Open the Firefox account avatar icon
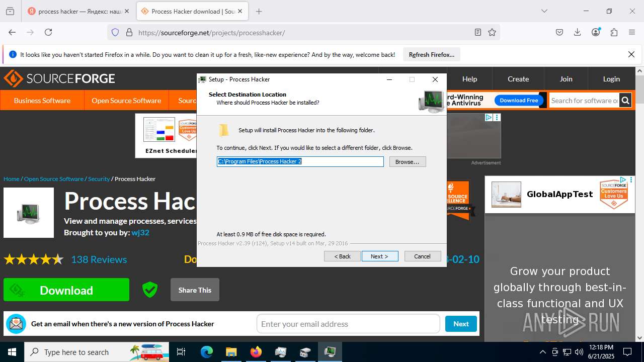The image size is (644, 362). 596,32
